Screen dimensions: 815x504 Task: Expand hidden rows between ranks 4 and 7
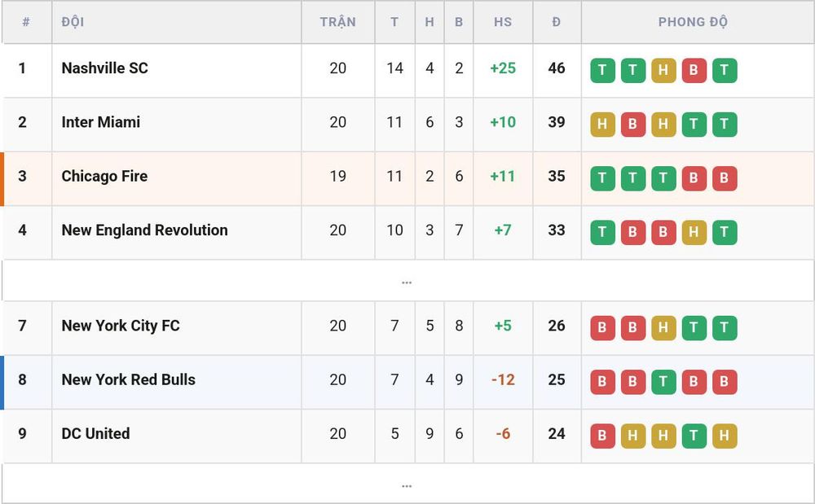tap(407, 281)
